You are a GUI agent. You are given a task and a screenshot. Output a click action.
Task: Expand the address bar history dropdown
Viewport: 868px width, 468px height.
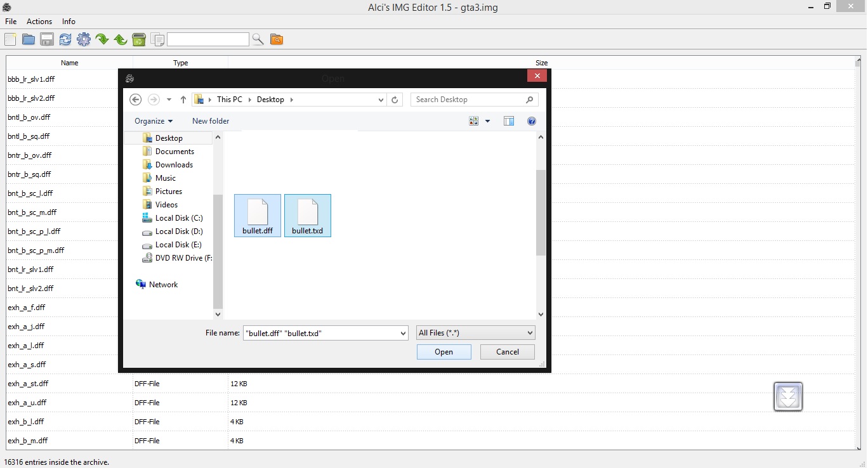click(381, 100)
